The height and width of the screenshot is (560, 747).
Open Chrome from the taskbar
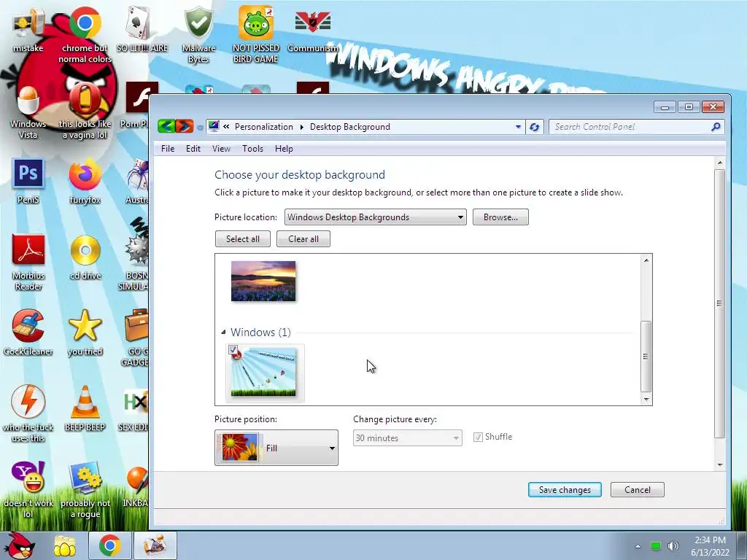click(109, 545)
